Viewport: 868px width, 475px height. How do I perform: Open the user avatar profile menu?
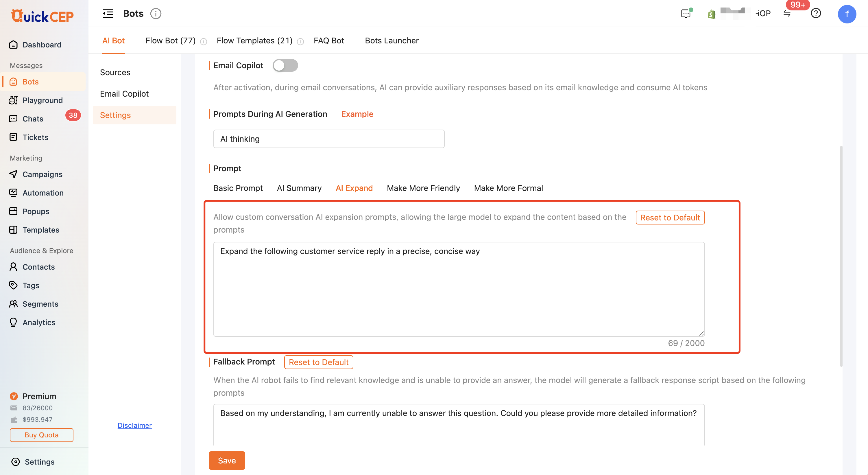(x=847, y=14)
